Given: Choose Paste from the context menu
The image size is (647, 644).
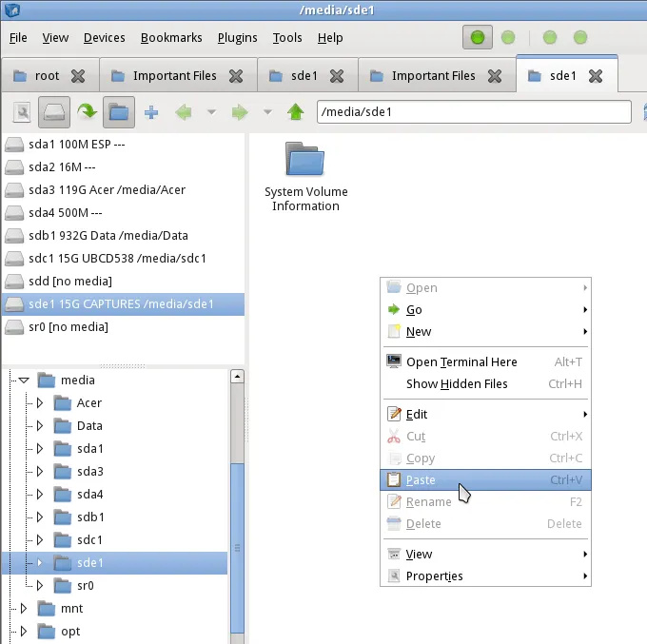Looking at the screenshot, I should click(421, 480).
